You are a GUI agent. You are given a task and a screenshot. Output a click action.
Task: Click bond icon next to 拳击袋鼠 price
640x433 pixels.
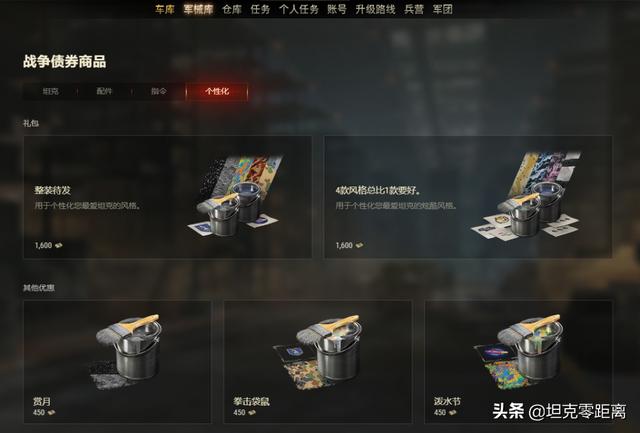[252, 413]
